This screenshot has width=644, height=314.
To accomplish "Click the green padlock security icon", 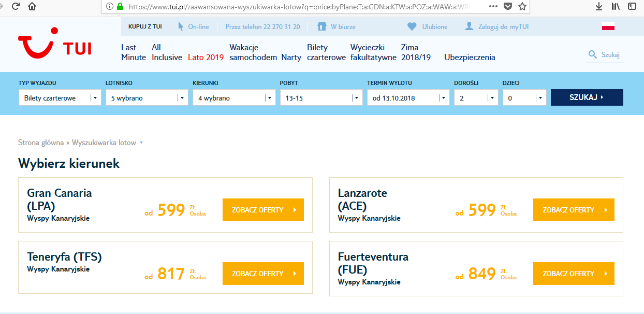I will (120, 7).
